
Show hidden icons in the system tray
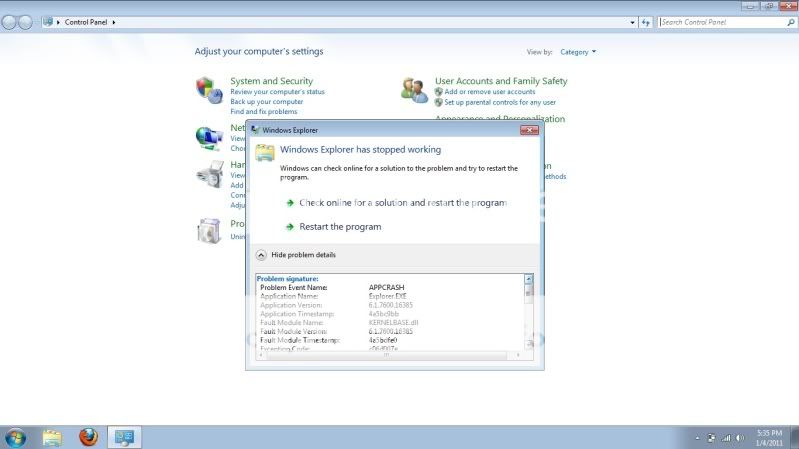697,438
